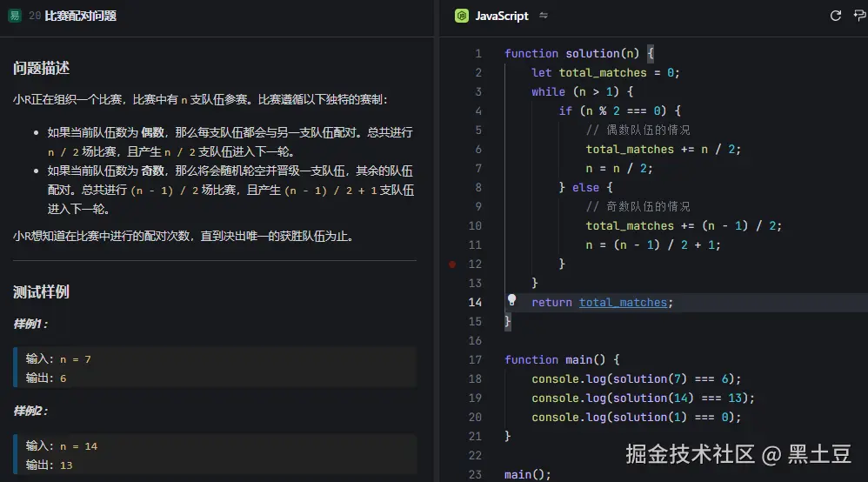Click function solution(n) declaration
Viewport: 868px width, 482px height.
579,54
